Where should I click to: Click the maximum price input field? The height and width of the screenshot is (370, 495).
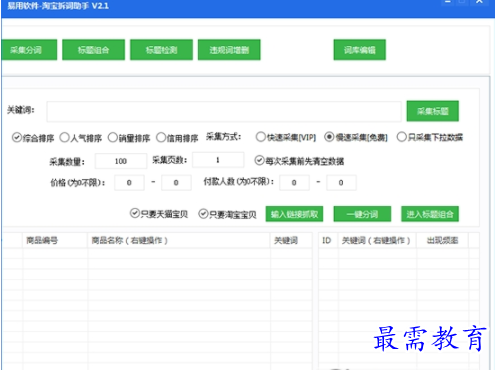[176, 183]
